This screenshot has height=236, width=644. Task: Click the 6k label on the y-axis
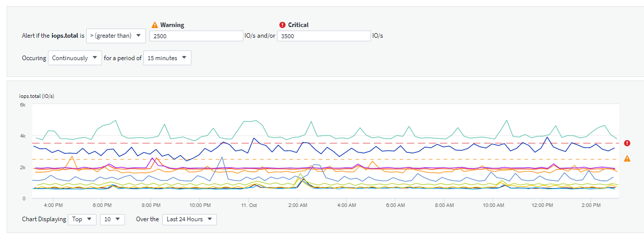(22, 104)
